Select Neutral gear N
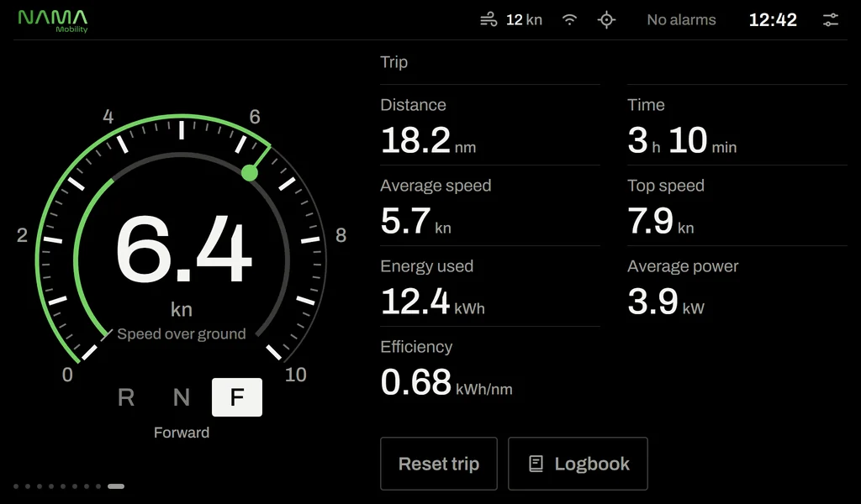The height and width of the screenshot is (504, 861). coord(182,397)
